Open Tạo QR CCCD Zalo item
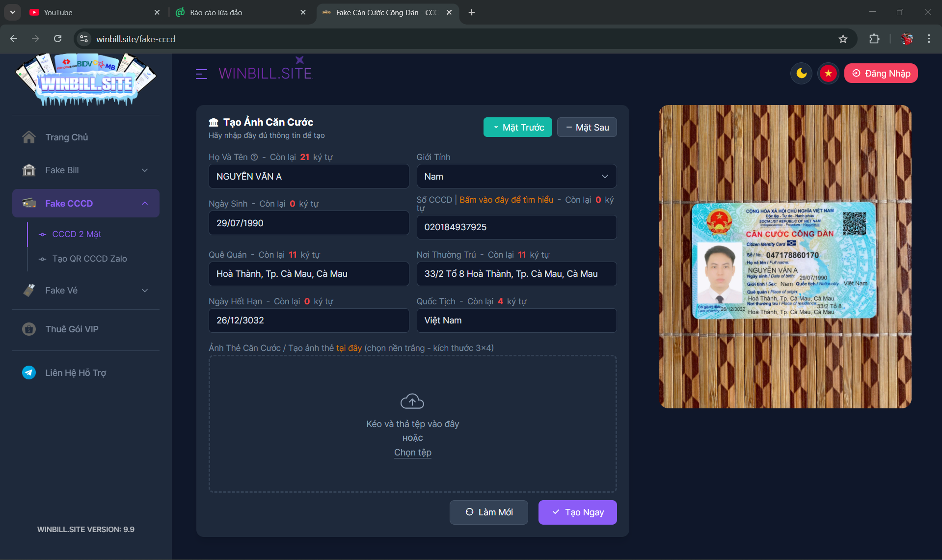Image resolution: width=942 pixels, height=560 pixels. tap(89, 259)
